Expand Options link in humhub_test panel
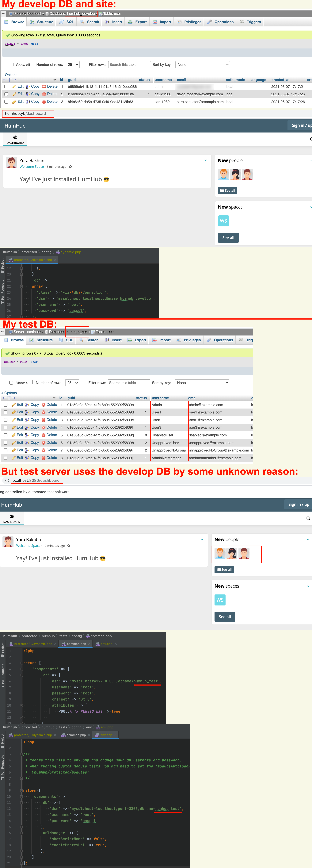Screen dimensions: 312x868 point(9,393)
